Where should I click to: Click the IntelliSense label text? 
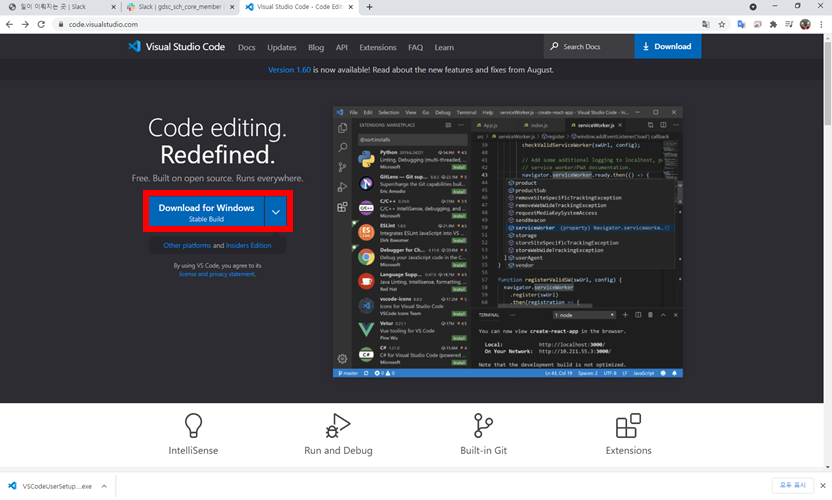click(193, 450)
